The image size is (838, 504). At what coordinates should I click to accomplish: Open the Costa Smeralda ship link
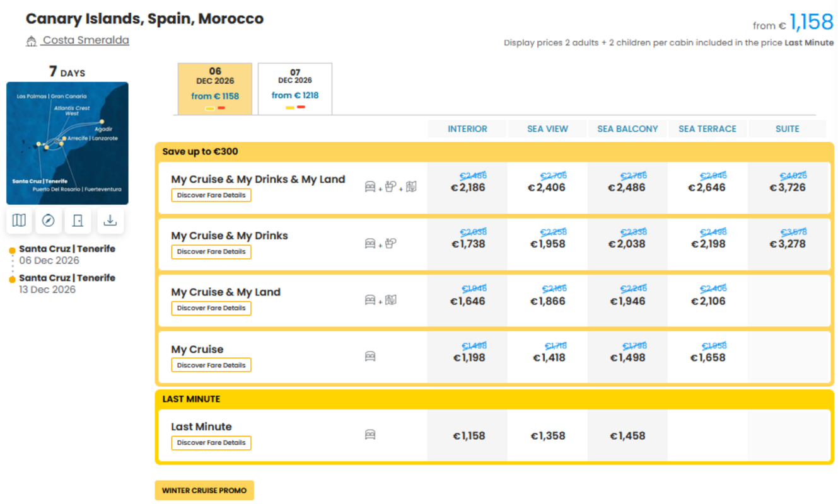tap(86, 40)
